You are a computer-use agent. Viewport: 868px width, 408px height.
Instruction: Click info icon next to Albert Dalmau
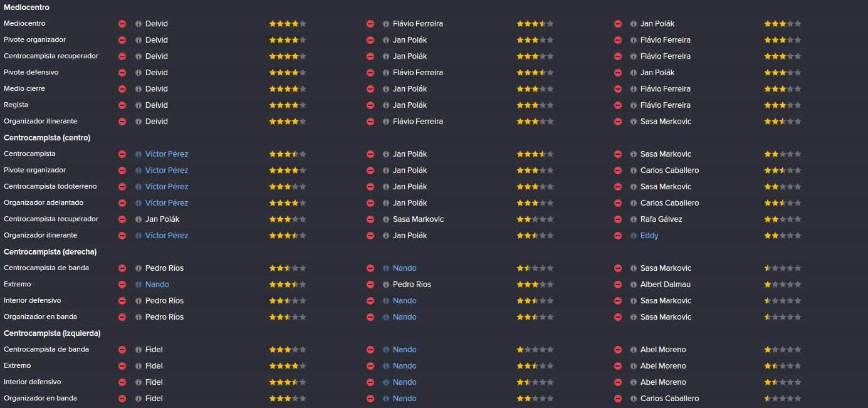pos(634,285)
